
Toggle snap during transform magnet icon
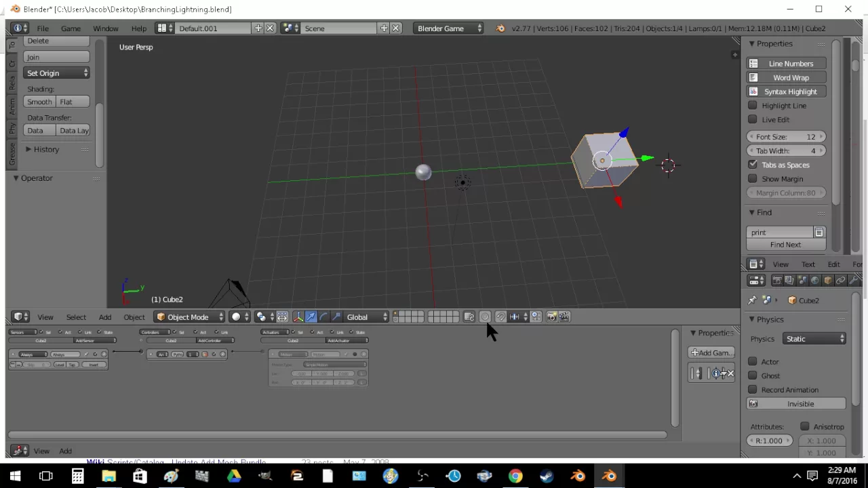click(500, 317)
